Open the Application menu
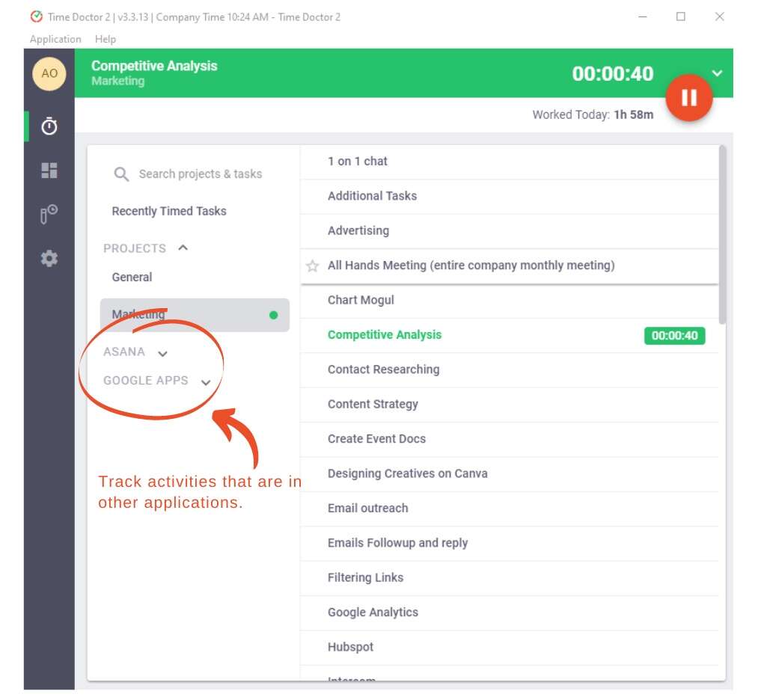The height and width of the screenshot is (700, 758). pyautogui.click(x=55, y=39)
